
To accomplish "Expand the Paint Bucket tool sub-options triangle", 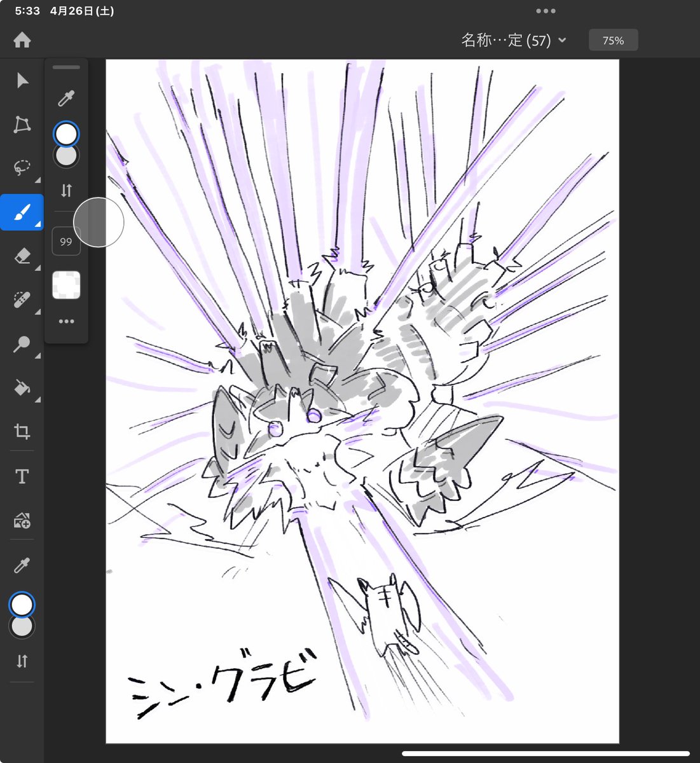I will (x=38, y=399).
